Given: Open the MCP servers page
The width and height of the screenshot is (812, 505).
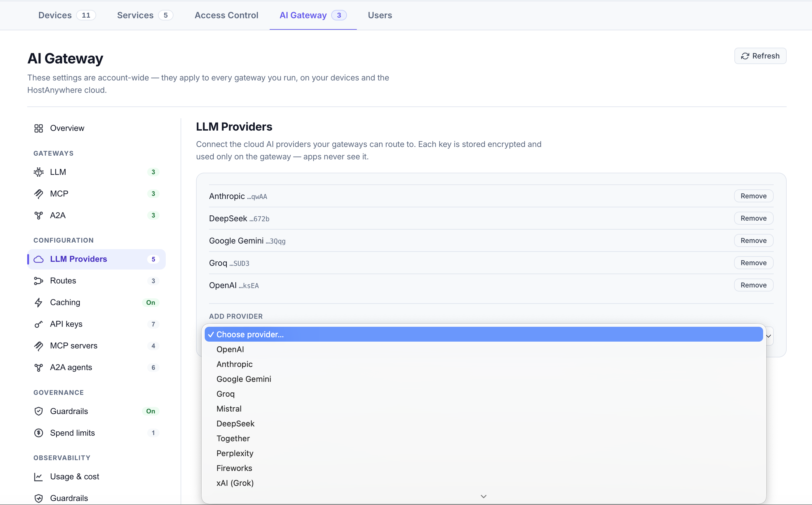Looking at the screenshot, I should point(96,346).
